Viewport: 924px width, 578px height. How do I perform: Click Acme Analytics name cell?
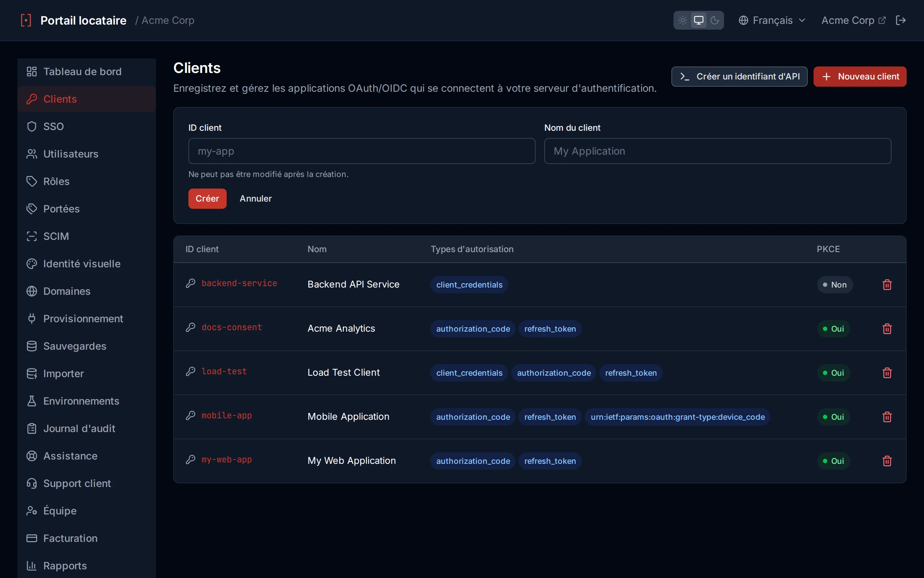click(x=341, y=329)
